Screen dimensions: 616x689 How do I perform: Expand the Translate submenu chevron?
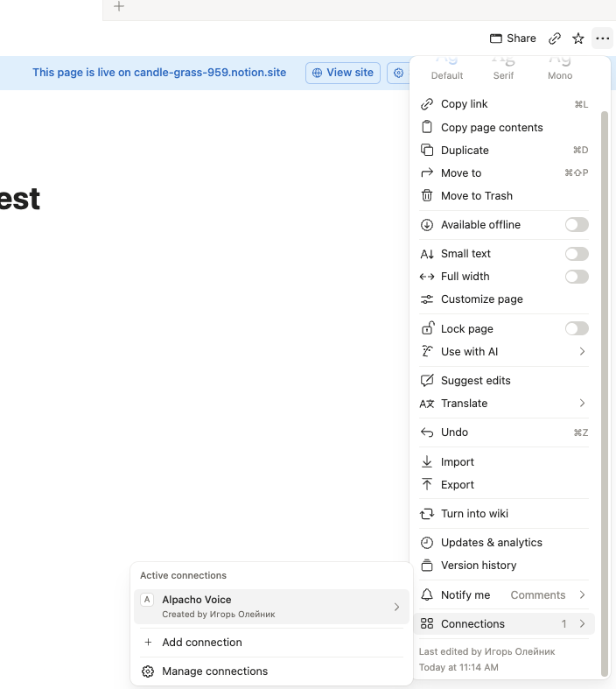[582, 404]
